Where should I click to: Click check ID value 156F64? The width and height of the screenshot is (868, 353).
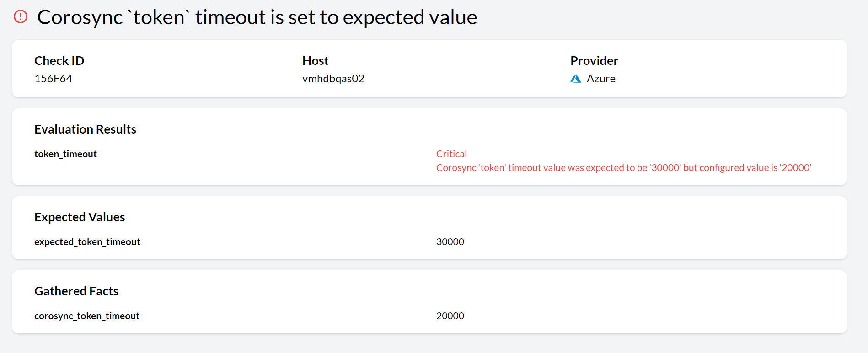pos(54,79)
